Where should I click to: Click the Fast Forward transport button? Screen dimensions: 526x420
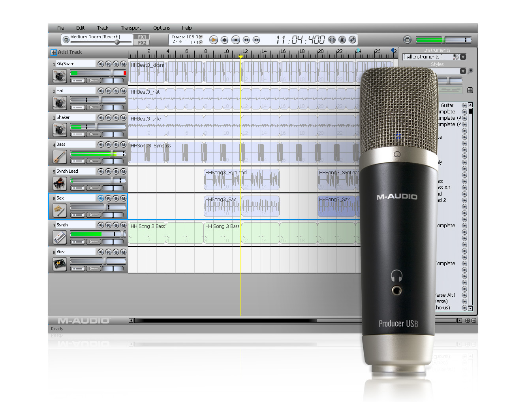tap(256, 40)
